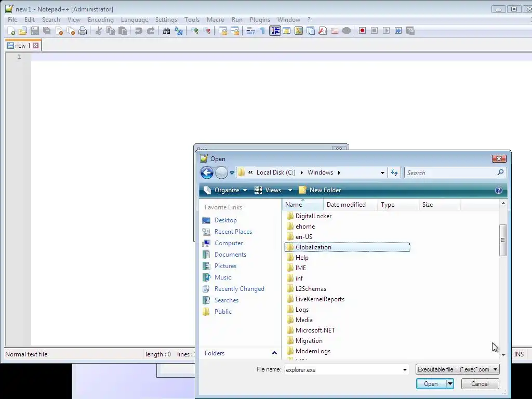Viewport: 532px width, 399px height.
Task: Click the Stop Recording macro icon
Action: click(374, 31)
